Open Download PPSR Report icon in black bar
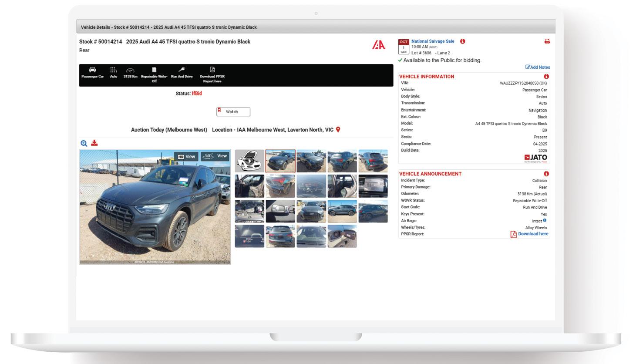This screenshot has width=643, height=364. [212, 70]
